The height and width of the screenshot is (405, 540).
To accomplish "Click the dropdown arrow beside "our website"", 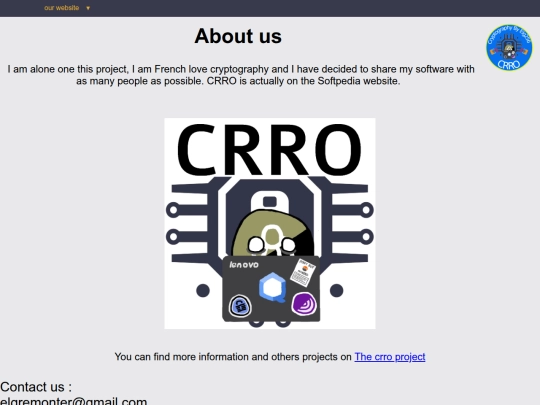I will point(88,8).
